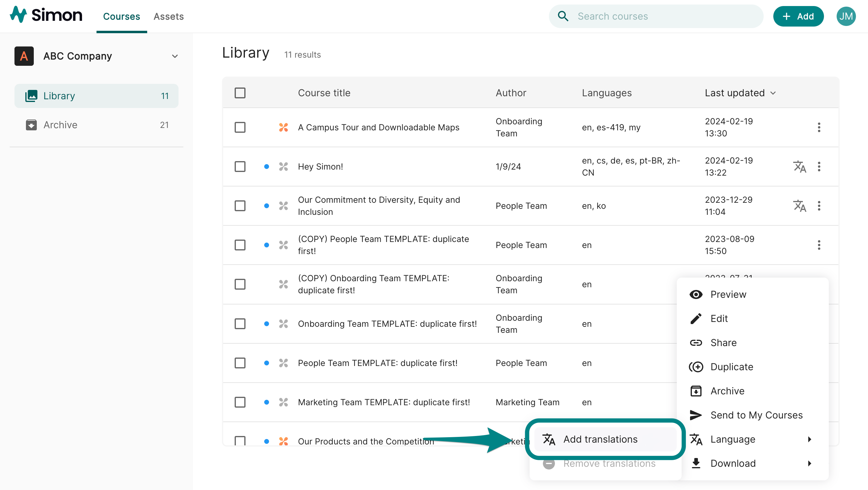This screenshot has height=490, width=868.
Task: Open more options for Hey Simon! row
Action: pos(819,167)
